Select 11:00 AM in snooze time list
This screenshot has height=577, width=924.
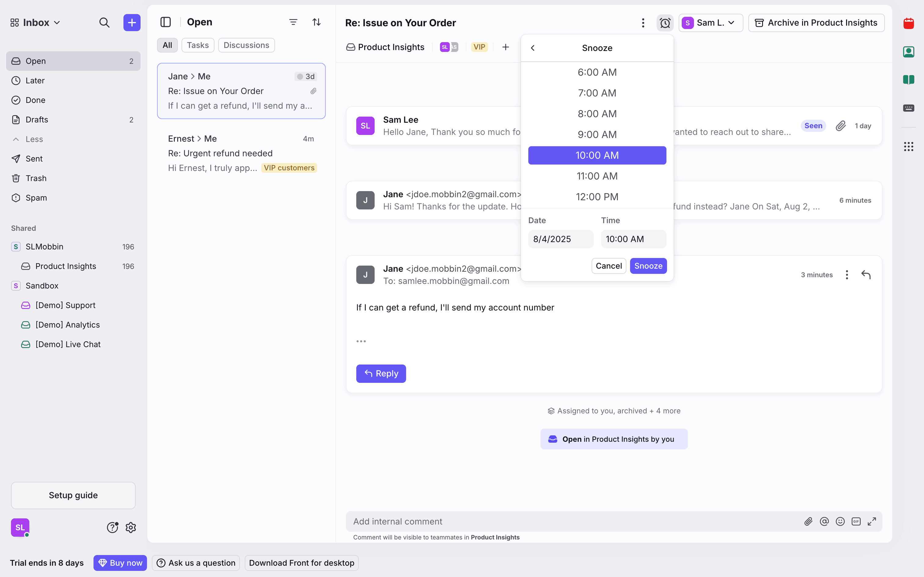pyautogui.click(x=597, y=176)
